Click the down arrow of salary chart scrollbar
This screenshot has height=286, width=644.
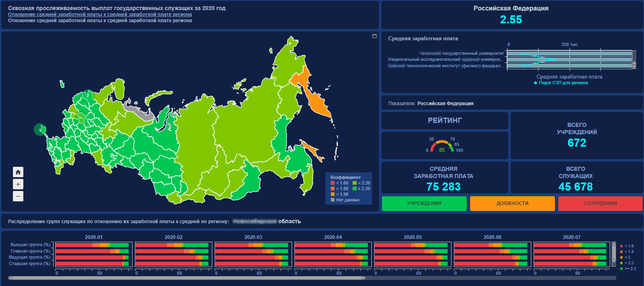click(634, 66)
